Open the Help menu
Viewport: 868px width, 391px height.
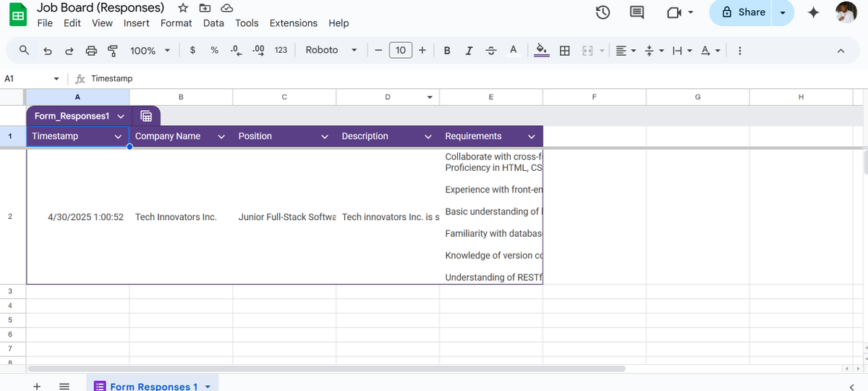point(339,23)
